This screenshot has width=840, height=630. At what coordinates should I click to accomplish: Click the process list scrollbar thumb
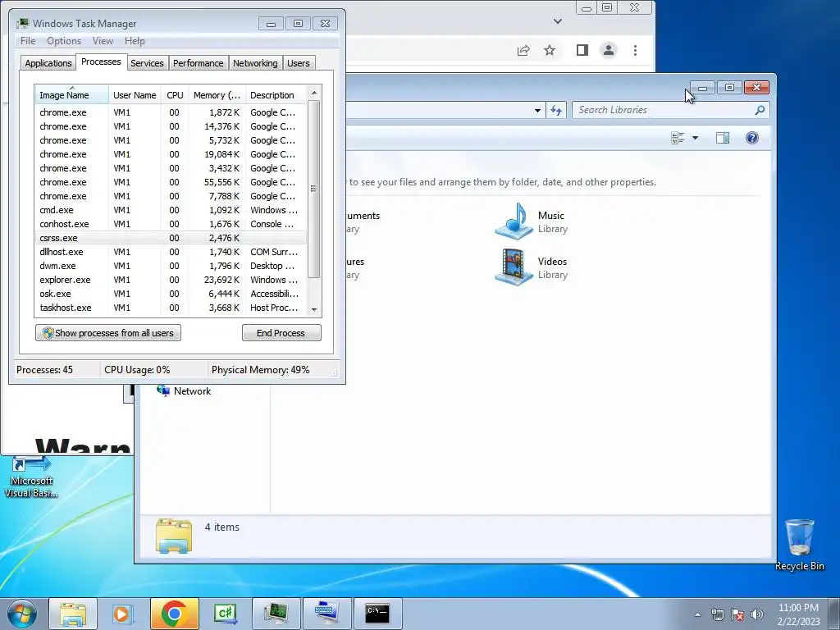314,189
